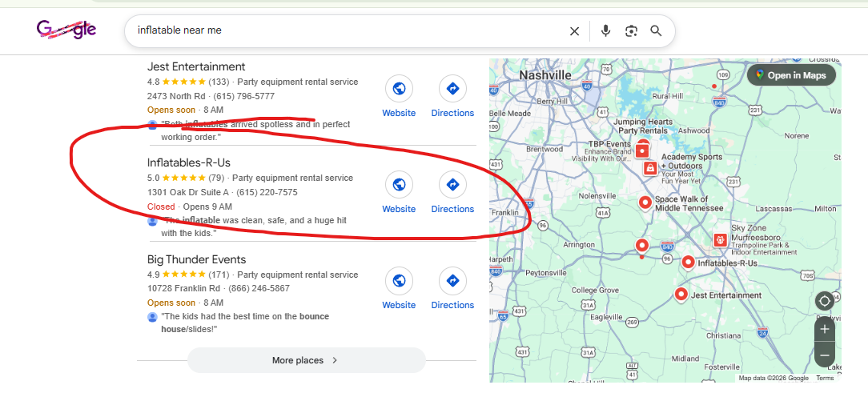
Task: Expand results with More places
Action: point(306,360)
